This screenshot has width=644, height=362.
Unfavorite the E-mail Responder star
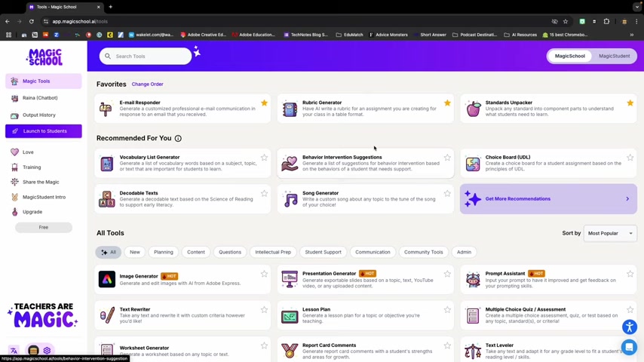click(264, 103)
